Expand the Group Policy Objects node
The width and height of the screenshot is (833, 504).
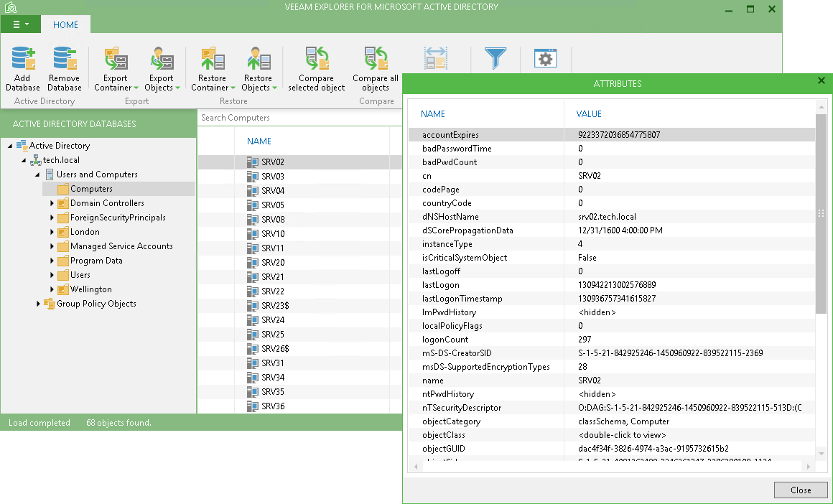[38, 304]
